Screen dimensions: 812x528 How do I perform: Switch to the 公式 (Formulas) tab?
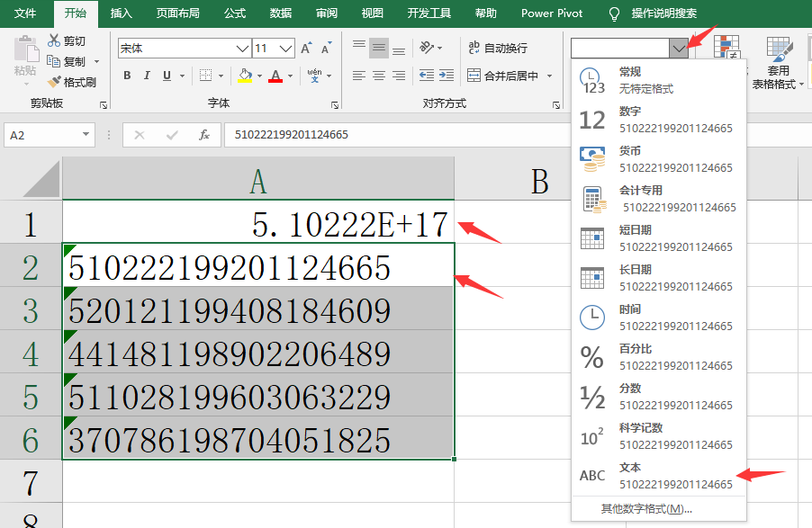[x=235, y=13]
